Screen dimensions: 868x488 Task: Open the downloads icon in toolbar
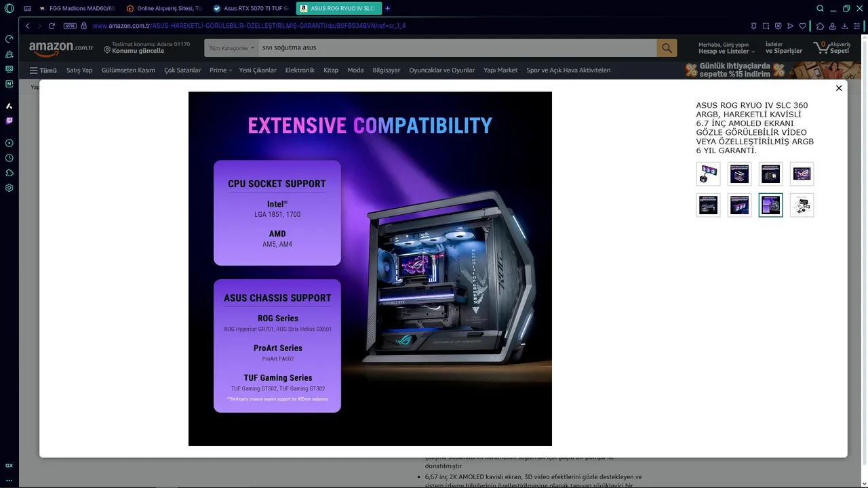845,26
